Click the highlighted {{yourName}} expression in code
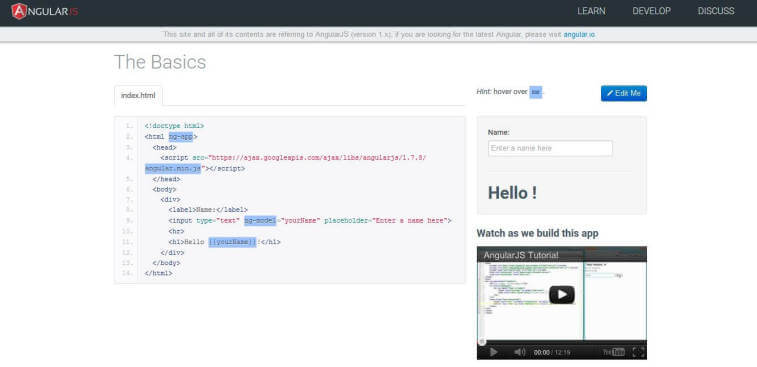 point(232,242)
